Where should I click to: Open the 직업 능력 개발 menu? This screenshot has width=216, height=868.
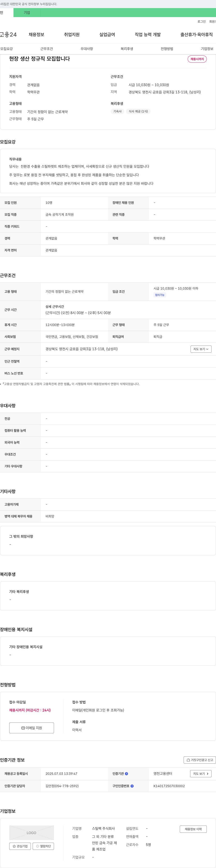pyautogui.click(x=148, y=35)
